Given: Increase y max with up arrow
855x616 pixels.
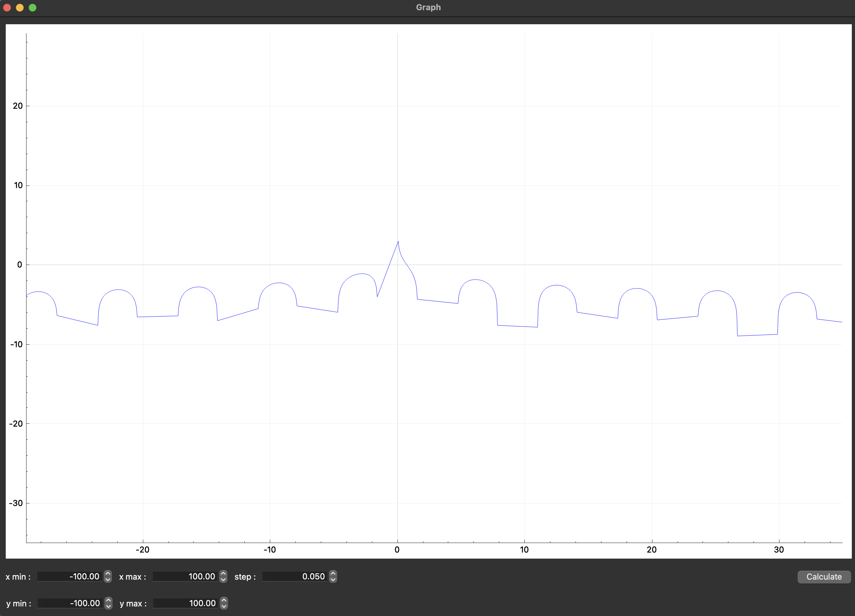Looking at the screenshot, I should point(224,600).
